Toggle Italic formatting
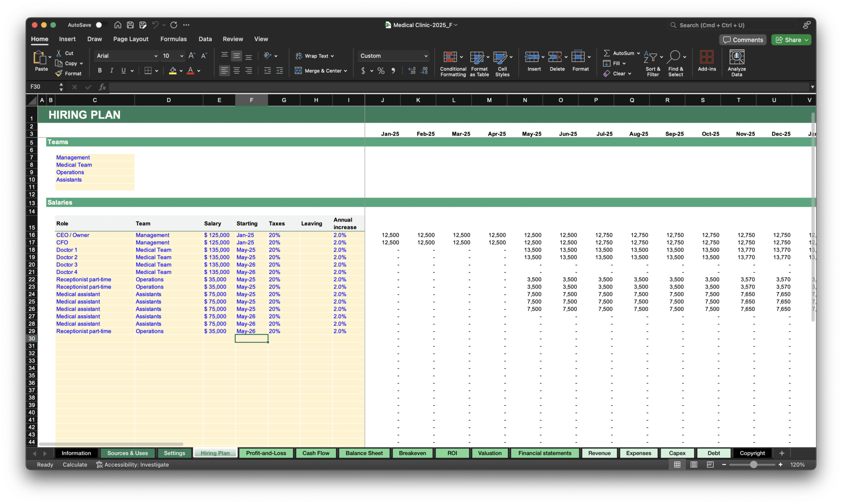The height and width of the screenshot is (504, 842). tap(111, 71)
